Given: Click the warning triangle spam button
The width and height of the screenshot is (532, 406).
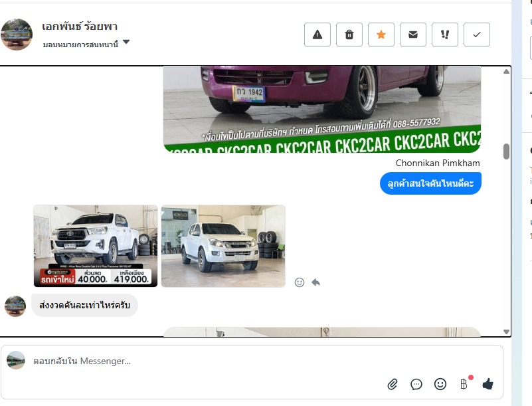Looking at the screenshot, I should pyautogui.click(x=317, y=35).
